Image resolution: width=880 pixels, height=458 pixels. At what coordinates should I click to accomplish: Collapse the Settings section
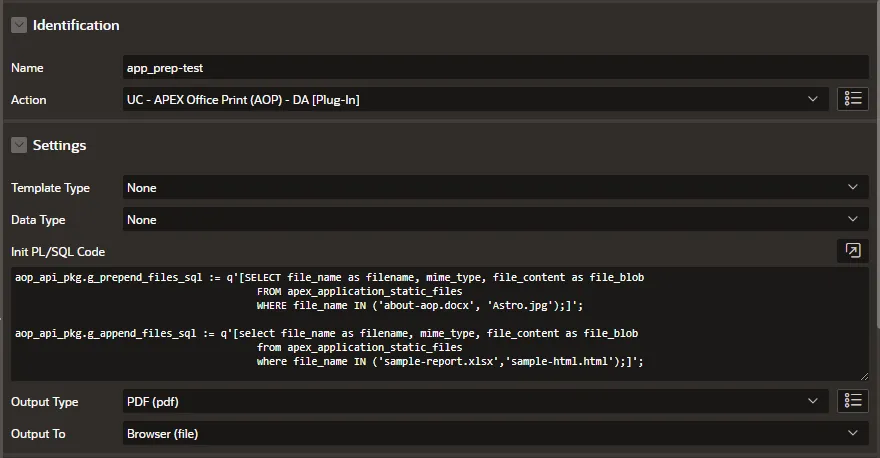[x=19, y=145]
